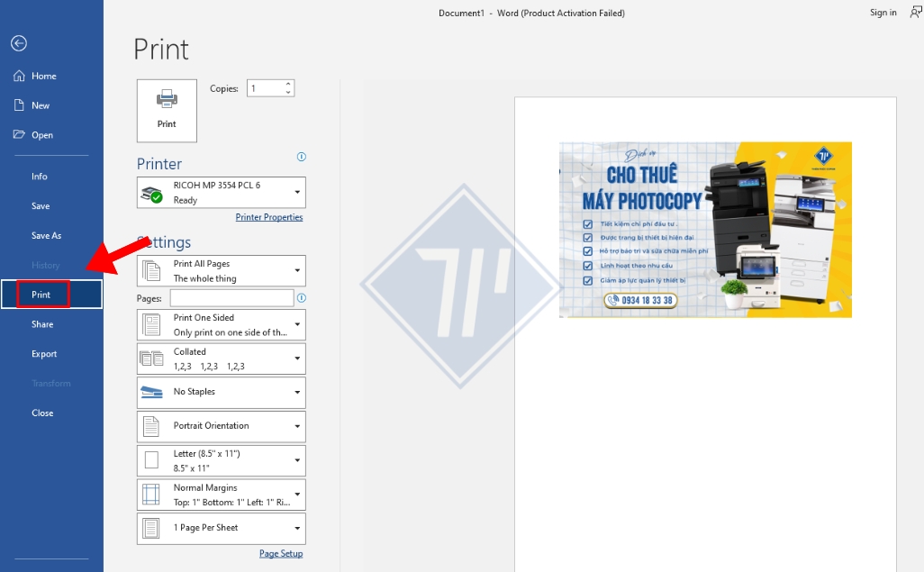Open the RICOH MP 3554 PCL 6 printer dropdown
The height and width of the screenshot is (572, 924).
click(x=221, y=192)
